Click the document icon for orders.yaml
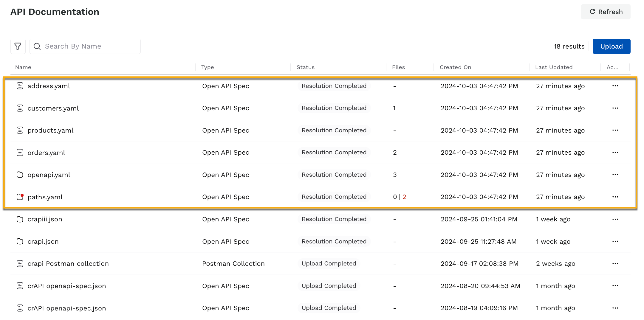The width and height of the screenshot is (644, 320). (x=20, y=153)
